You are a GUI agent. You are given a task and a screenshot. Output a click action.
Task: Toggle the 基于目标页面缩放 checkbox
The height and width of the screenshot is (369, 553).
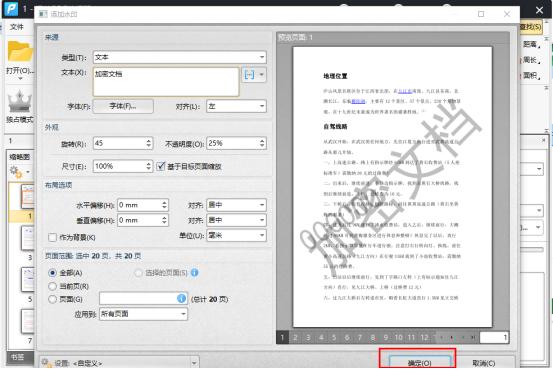tap(161, 166)
